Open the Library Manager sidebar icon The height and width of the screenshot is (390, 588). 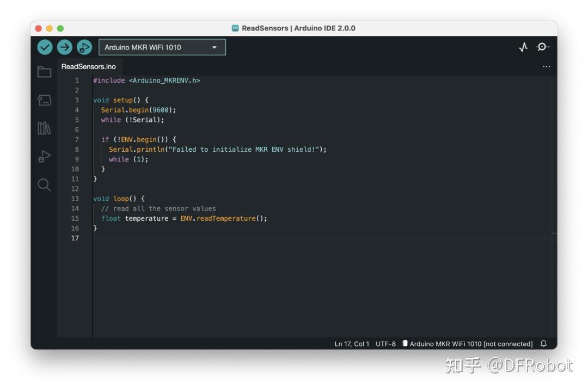[44, 128]
